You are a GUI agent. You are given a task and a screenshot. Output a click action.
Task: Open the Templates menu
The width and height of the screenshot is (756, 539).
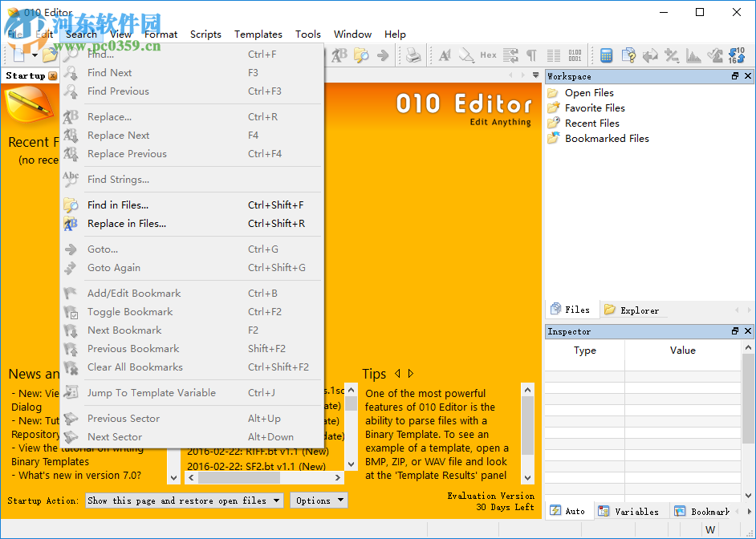pyautogui.click(x=258, y=34)
